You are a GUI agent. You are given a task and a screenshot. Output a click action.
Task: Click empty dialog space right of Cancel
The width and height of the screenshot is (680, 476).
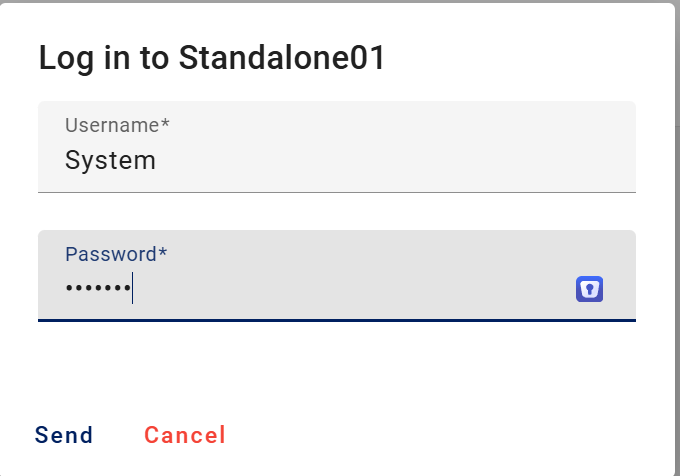450,435
